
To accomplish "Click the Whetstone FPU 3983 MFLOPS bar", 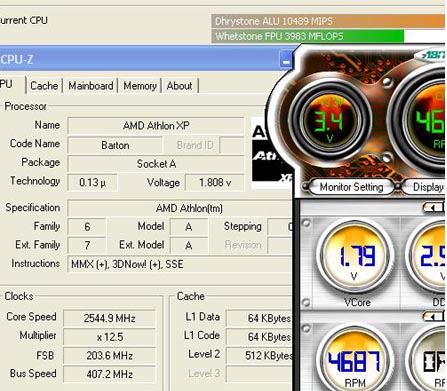I will [308, 36].
